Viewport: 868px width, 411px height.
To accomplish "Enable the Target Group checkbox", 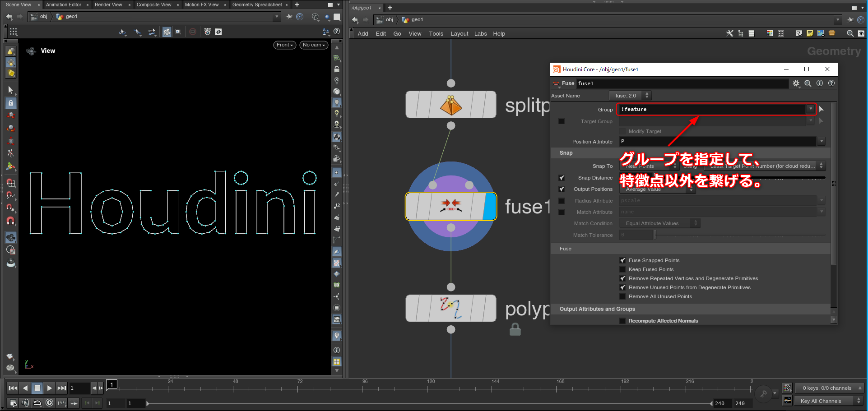I will (562, 121).
